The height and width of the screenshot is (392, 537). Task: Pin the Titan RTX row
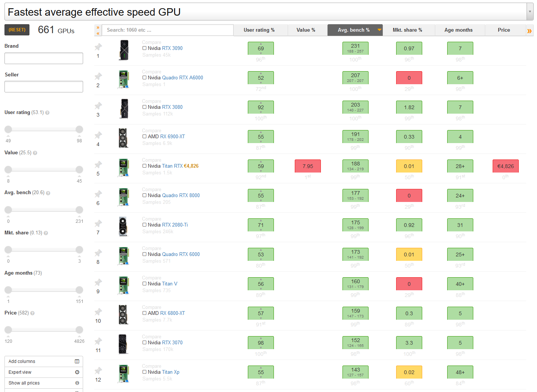98,164
